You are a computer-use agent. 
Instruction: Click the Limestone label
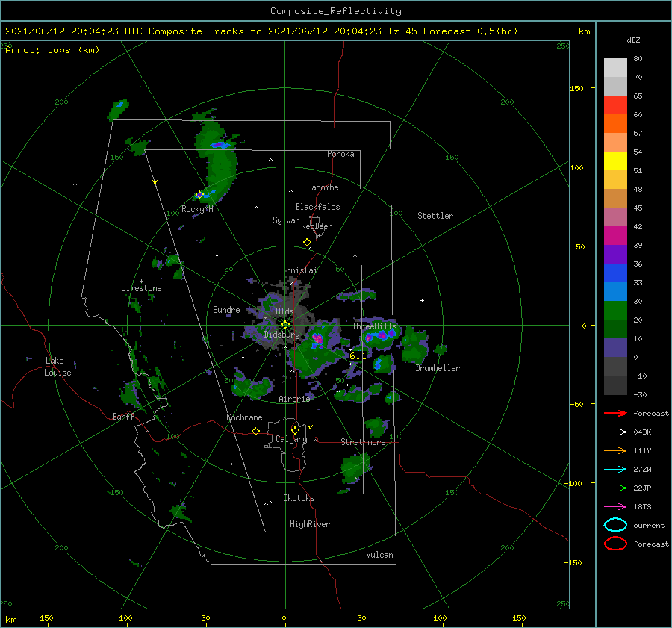[141, 288]
